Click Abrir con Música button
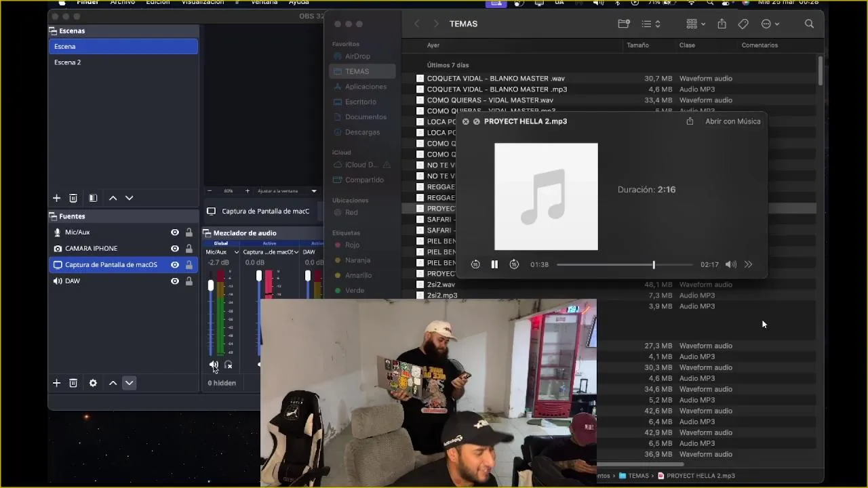868x488 pixels. coord(733,121)
